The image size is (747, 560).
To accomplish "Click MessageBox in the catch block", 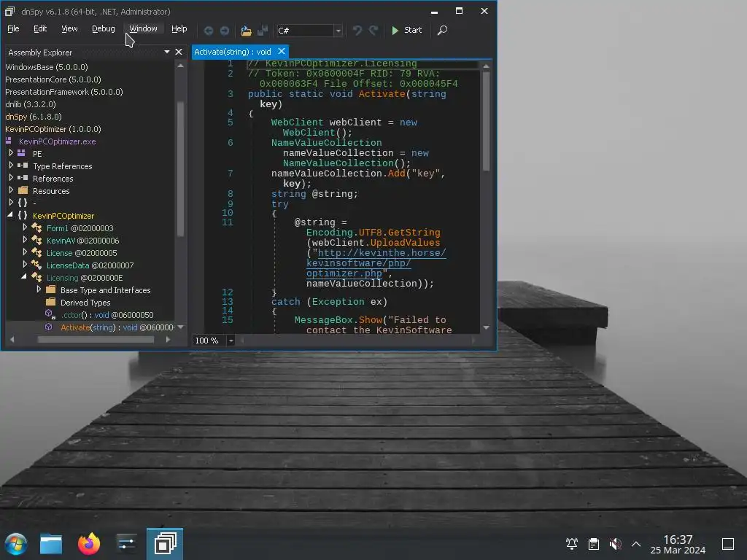I will coord(324,320).
